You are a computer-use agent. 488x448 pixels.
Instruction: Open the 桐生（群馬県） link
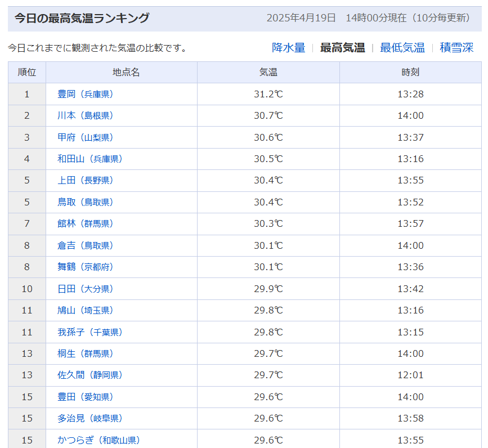click(85, 353)
